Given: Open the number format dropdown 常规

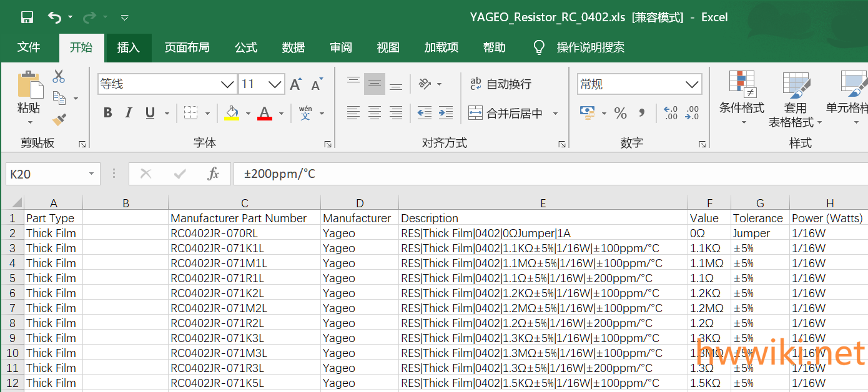Looking at the screenshot, I should tap(691, 84).
